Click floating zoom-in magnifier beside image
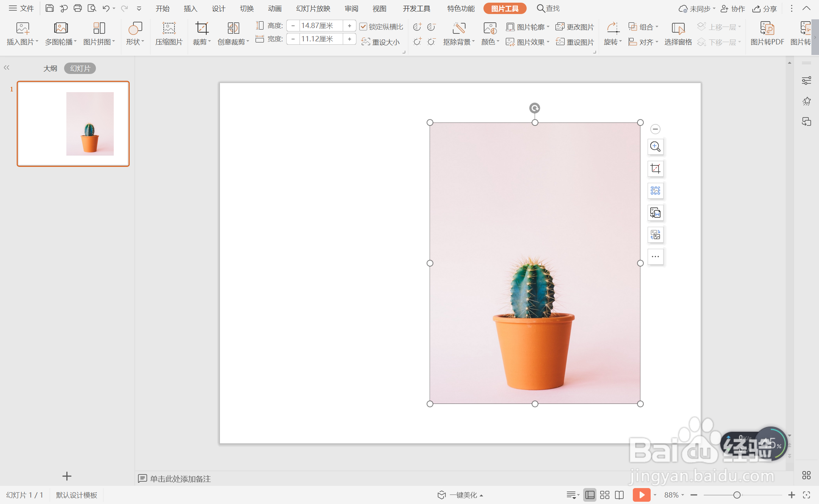This screenshot has width=819, height=504. click(655, 147)
